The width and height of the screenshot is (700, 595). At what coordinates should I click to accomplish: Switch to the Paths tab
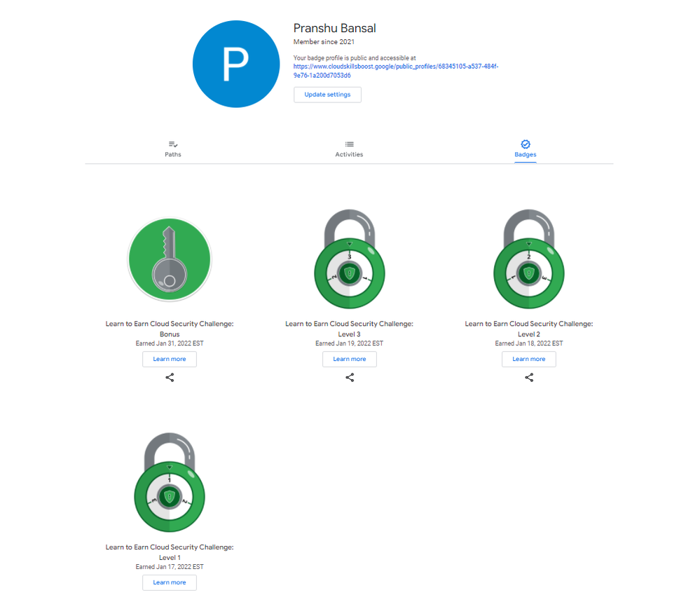pos(173,149)
